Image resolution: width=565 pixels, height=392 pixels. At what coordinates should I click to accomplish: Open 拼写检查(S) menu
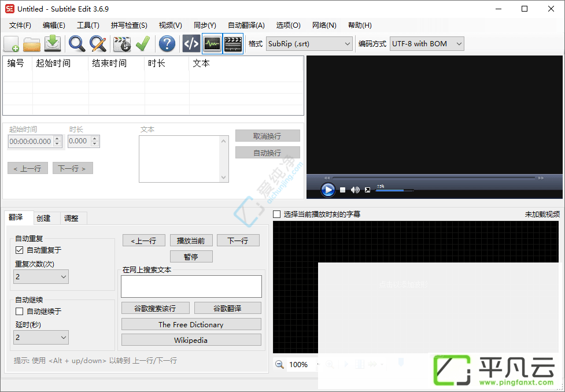129,25
